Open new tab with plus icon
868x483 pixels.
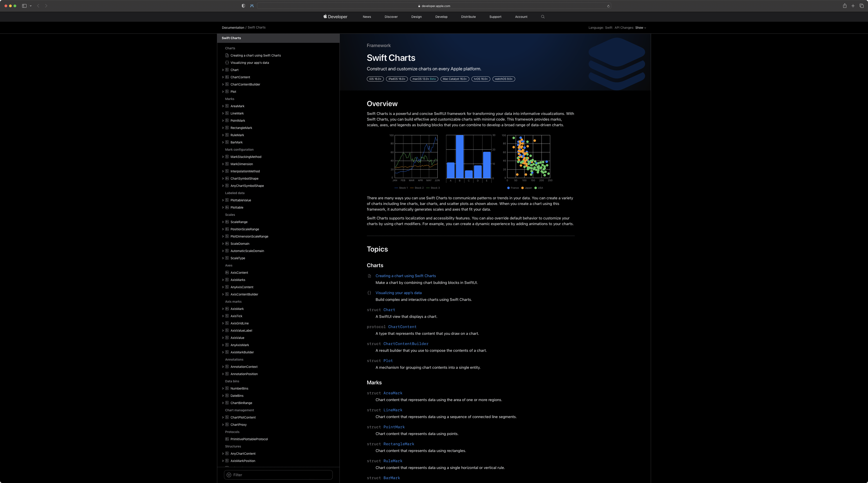click(853, 6)
